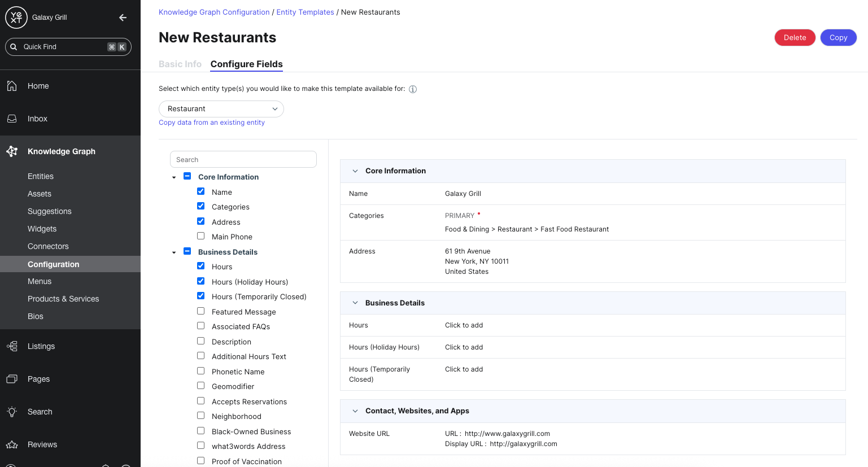This screenshot has width=868, height=467.
Task: Click the field Search input box
Action: 243,160
